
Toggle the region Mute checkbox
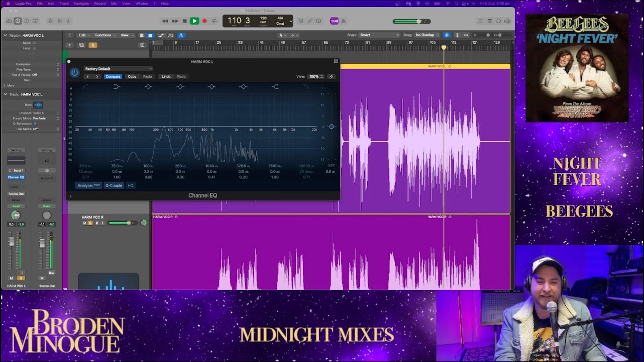click(34, 43)
